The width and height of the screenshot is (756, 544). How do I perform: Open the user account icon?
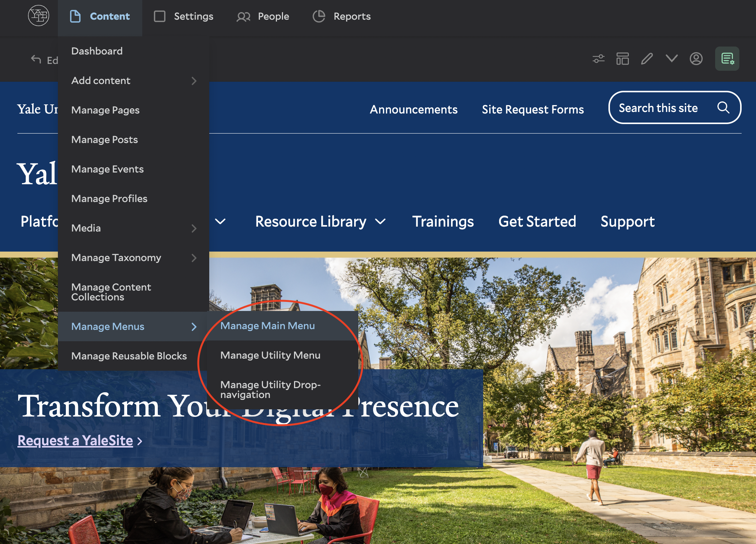(x=696, y=59)
